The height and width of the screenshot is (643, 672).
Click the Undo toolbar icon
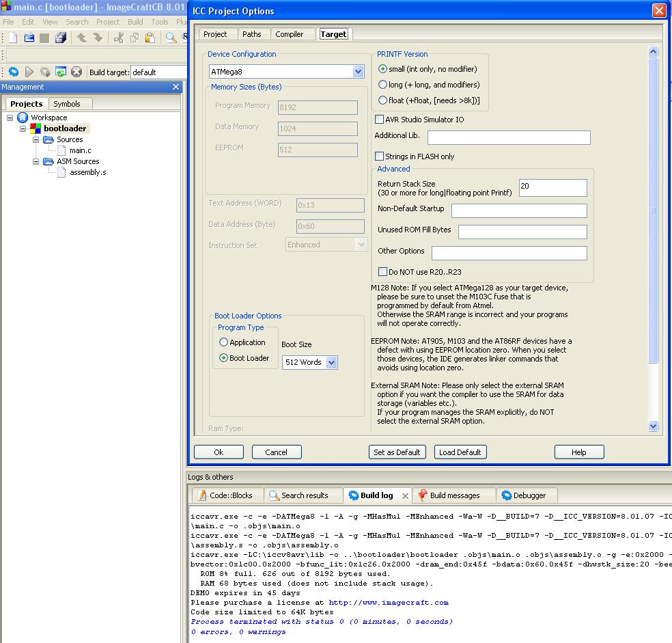81,38
